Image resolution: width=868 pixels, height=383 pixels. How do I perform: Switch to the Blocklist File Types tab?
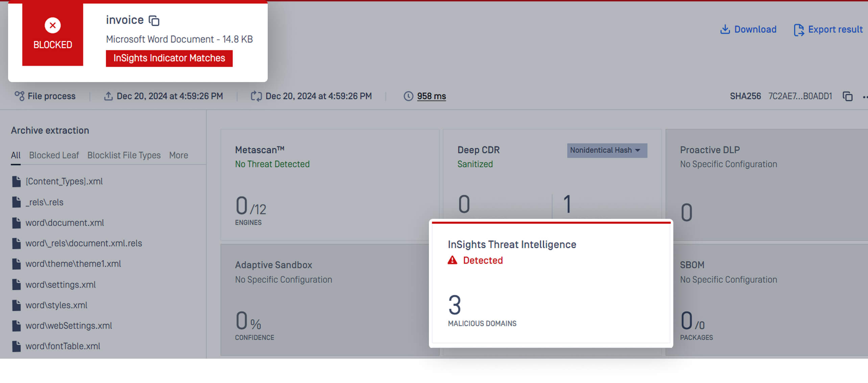click(x=124, y=155)
